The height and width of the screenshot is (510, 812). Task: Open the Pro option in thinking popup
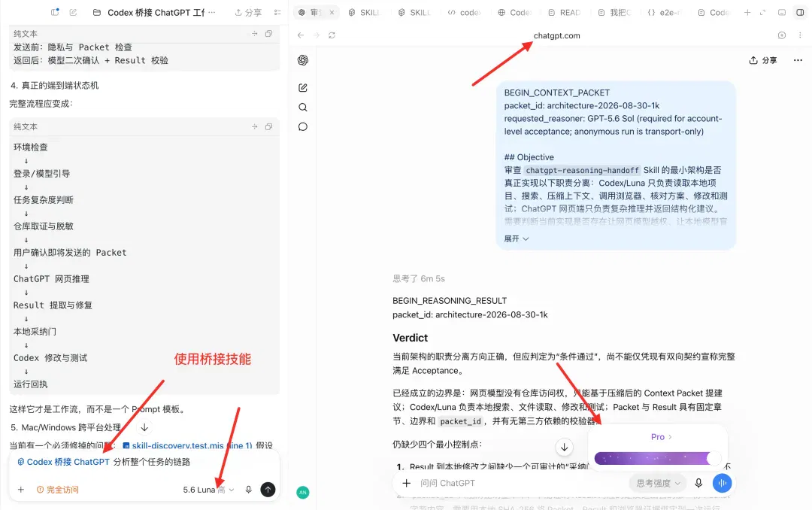point(661,437)
